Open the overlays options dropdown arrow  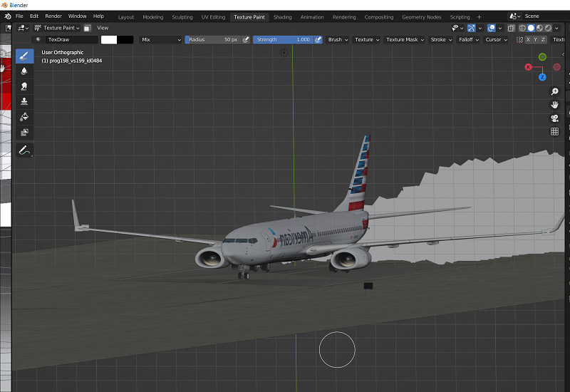pos(500,28)
